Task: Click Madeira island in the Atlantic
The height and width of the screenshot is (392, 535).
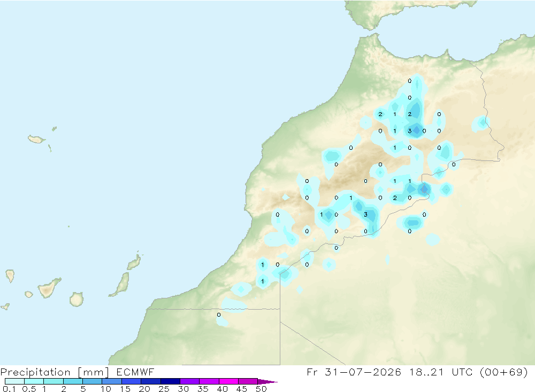Action: tap(36, 139)
